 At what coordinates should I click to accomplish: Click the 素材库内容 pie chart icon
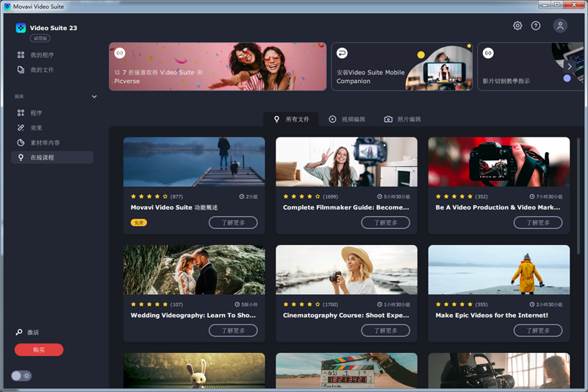[x=21, y=143]
